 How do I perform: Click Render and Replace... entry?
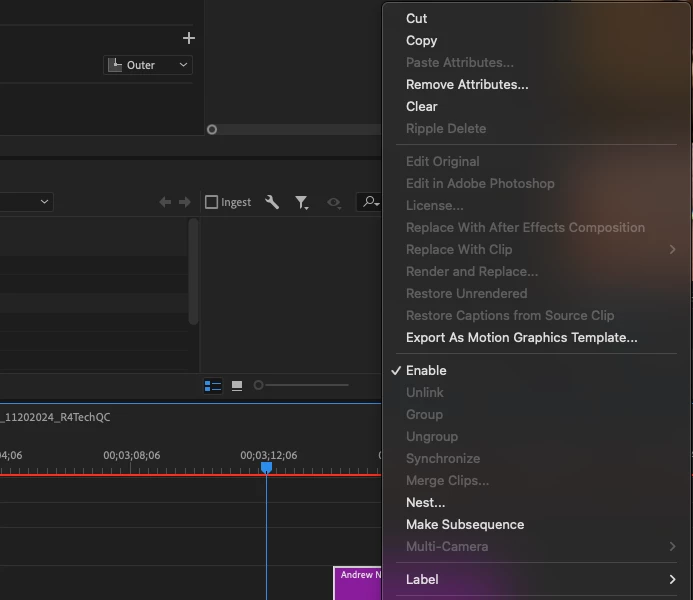coord(472,271)
